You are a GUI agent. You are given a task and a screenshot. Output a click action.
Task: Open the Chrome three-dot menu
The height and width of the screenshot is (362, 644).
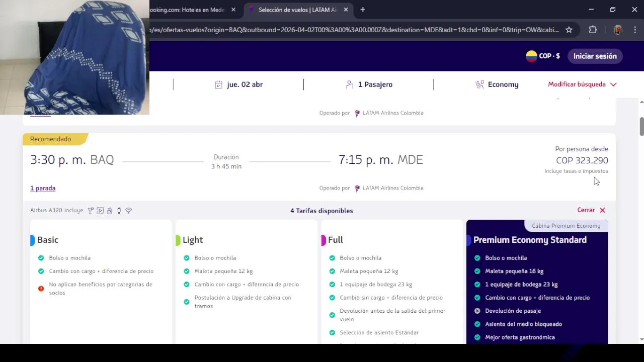[x=634, y=30]
